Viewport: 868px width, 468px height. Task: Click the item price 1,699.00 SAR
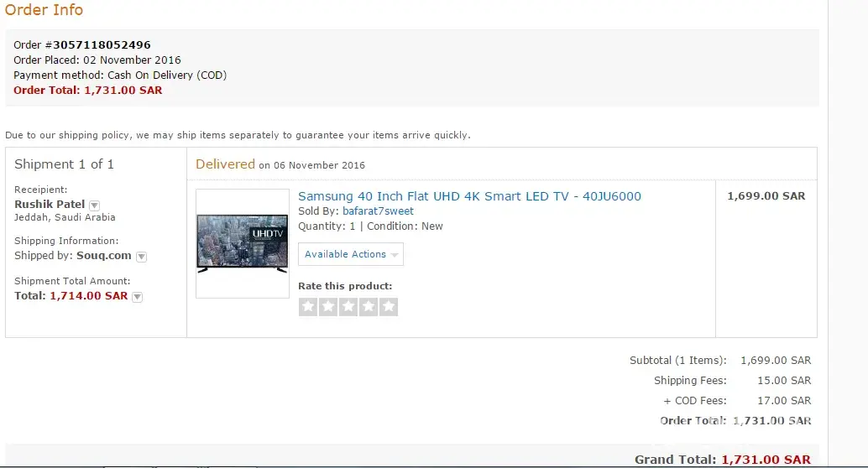766,195
